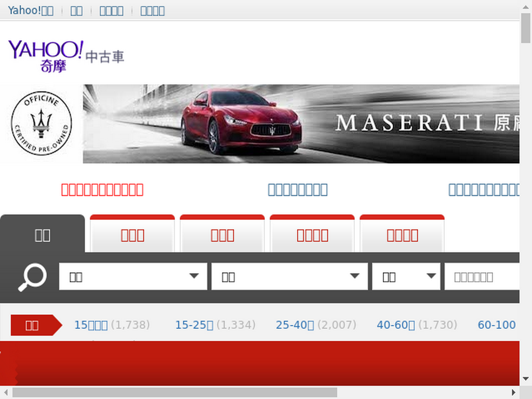The width and height of the screenshot is (532, 399).
Task: Click the vertical scrollbar up arrow
Action: pos(526,6)
